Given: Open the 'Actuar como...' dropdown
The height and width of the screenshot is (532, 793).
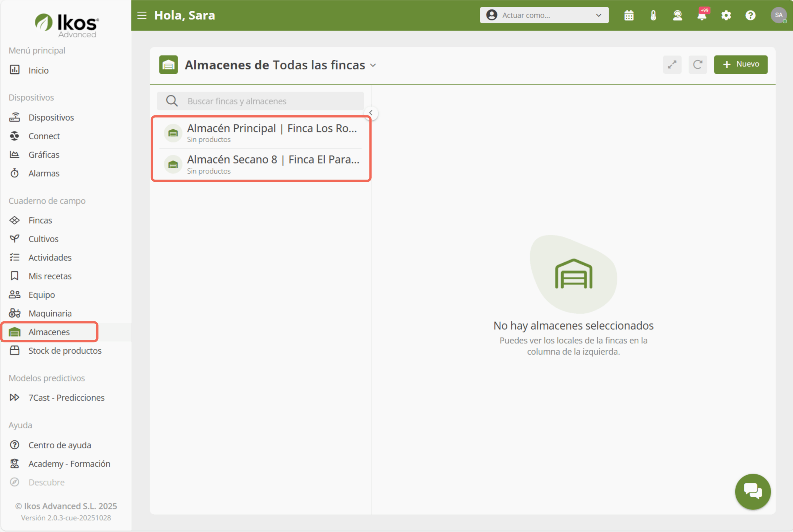Looking at the screenshot, I should coord(544,15).
